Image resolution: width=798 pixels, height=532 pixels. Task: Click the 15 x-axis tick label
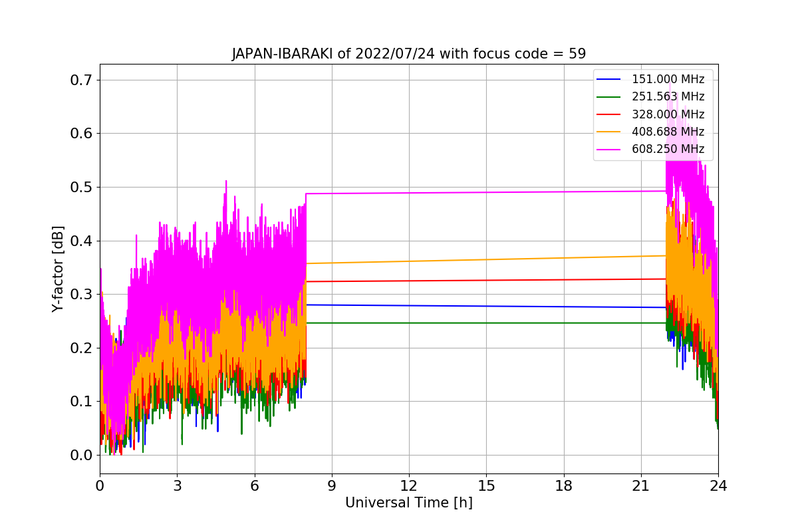tap(486, 485)
